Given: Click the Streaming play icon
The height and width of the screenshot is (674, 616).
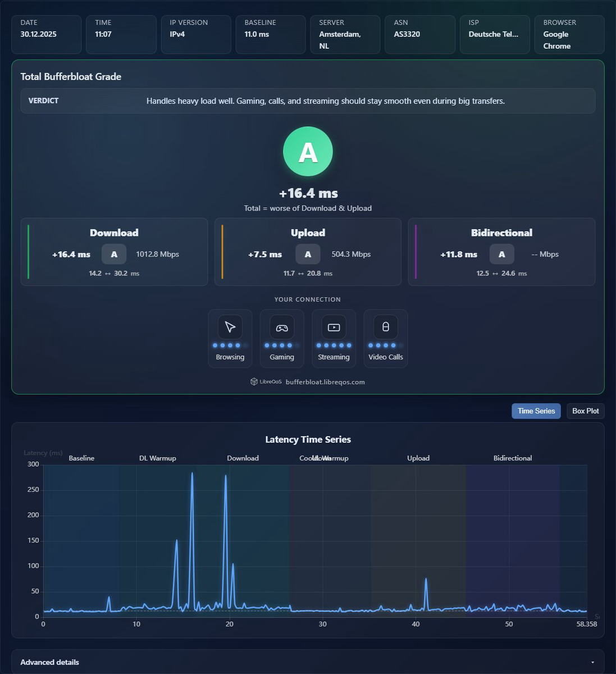Looking at the screenshot, I should [334, 327].
